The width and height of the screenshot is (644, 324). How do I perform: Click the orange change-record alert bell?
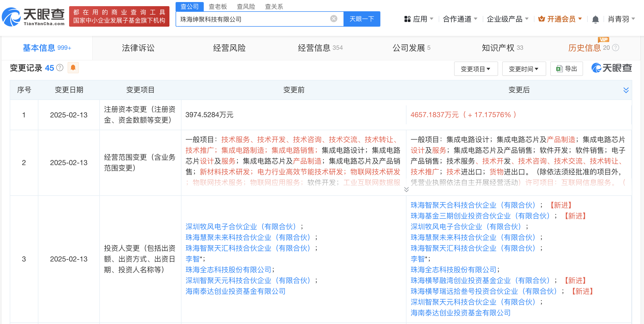[73, 68]
